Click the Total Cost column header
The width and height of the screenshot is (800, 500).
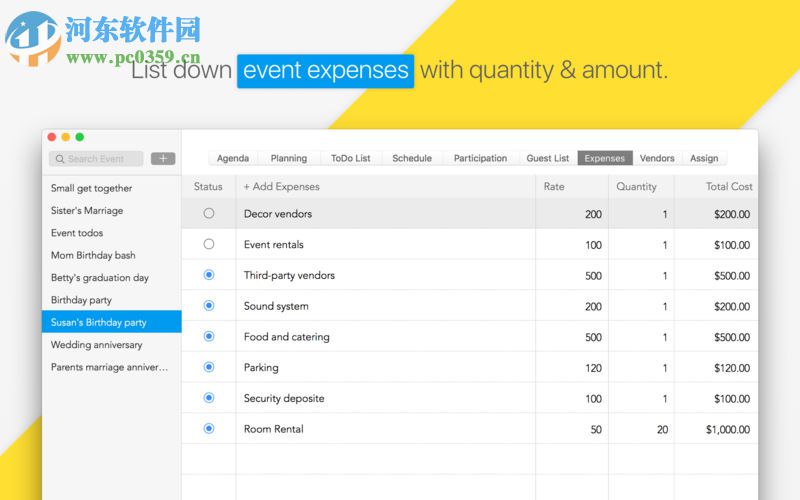[x=729, y=187]
